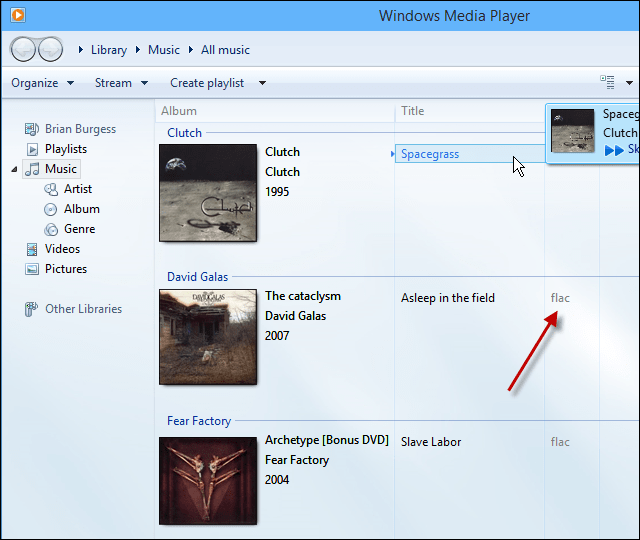Select the Asleep in the field track
Screen dimensions: 640x540
tap(448, 298)
